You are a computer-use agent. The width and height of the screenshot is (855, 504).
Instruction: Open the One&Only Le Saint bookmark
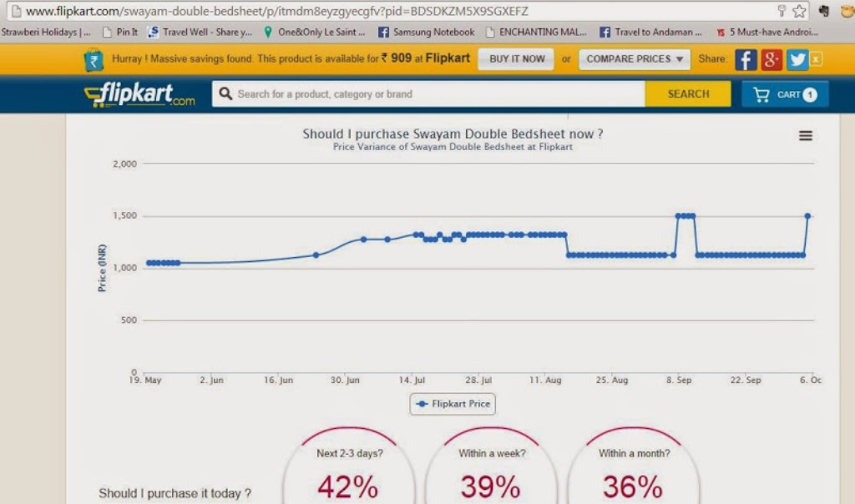(x=315, y=33)
